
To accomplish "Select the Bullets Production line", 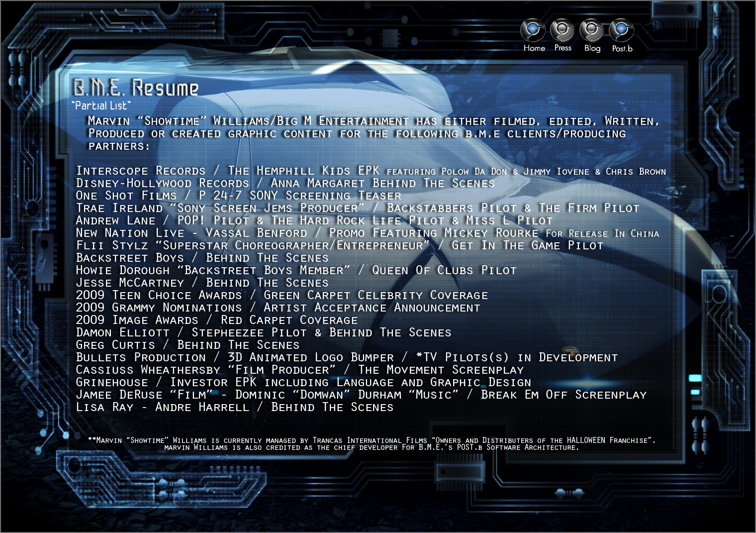I will coord(347,357).
